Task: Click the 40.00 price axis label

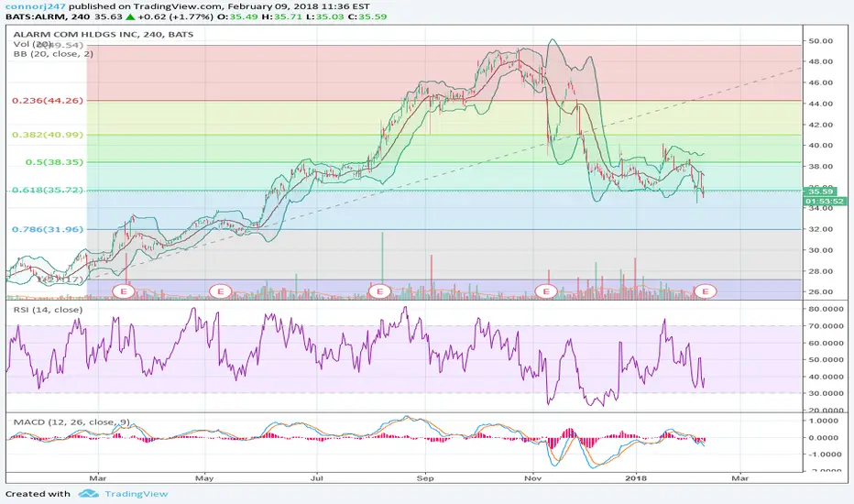Action: point(821,146)
